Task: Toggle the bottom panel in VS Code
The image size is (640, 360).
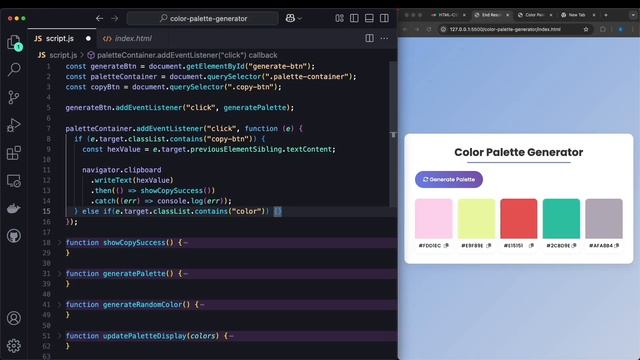Action: 369,18
